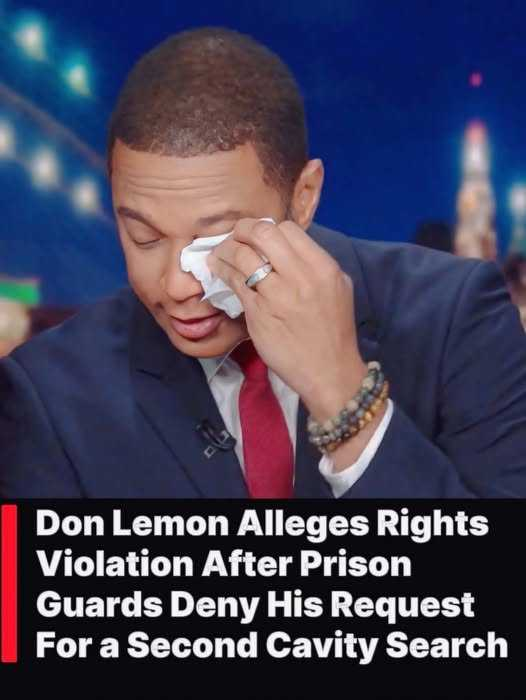
Task: Click the green blurred object at left edge
Action: [x=18, y=290]
